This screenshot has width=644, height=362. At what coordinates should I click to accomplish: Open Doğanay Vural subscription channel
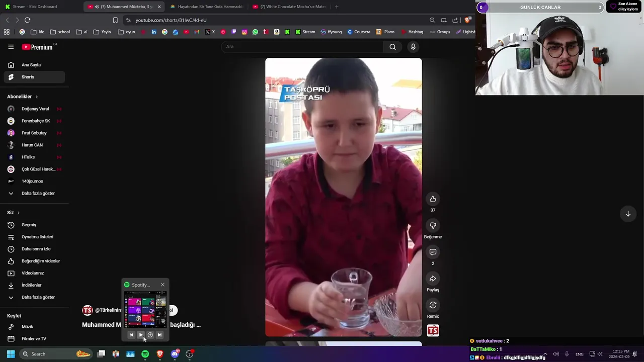[x=34, y=109]
